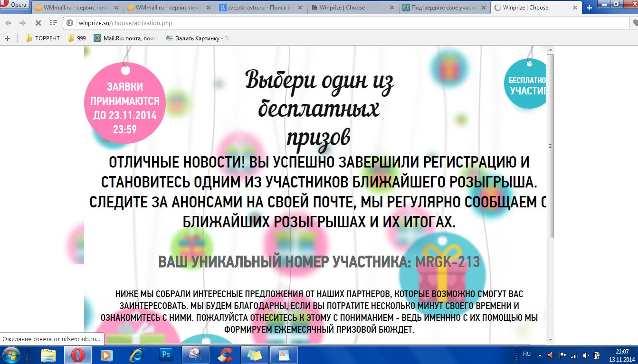Open the Sticky Notes taskbar button
The height and width of the screenshot is (364, 638).
255,355
